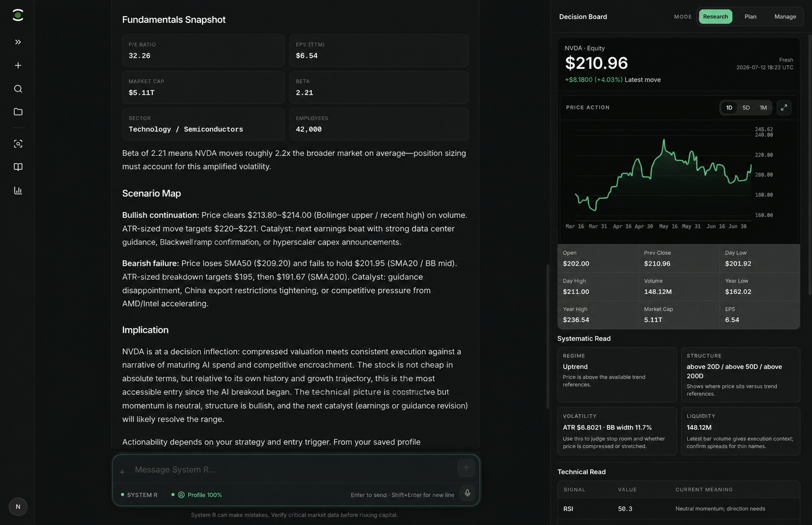Switch to Research mode
The image size is (812, 525).
[x=715, y=17]
